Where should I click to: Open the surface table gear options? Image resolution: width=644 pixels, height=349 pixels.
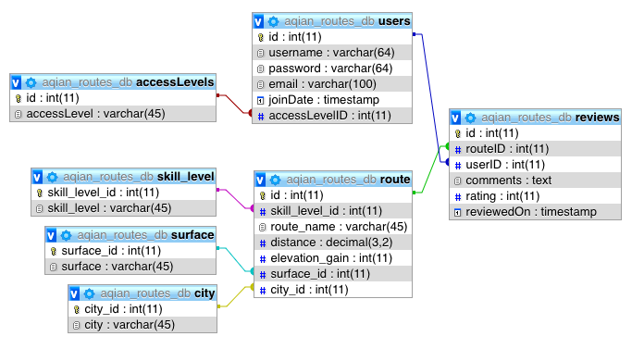(x=66, y=235)
